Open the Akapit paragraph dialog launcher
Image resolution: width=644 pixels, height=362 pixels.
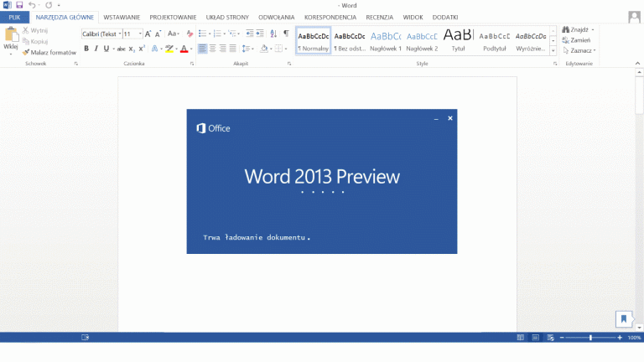click(x=289, y=64)
